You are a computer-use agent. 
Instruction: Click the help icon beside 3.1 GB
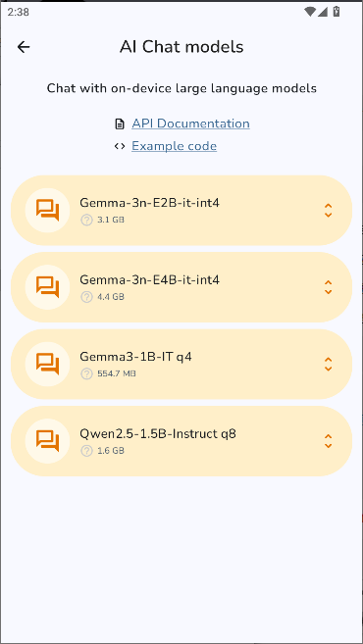[86, 221]
